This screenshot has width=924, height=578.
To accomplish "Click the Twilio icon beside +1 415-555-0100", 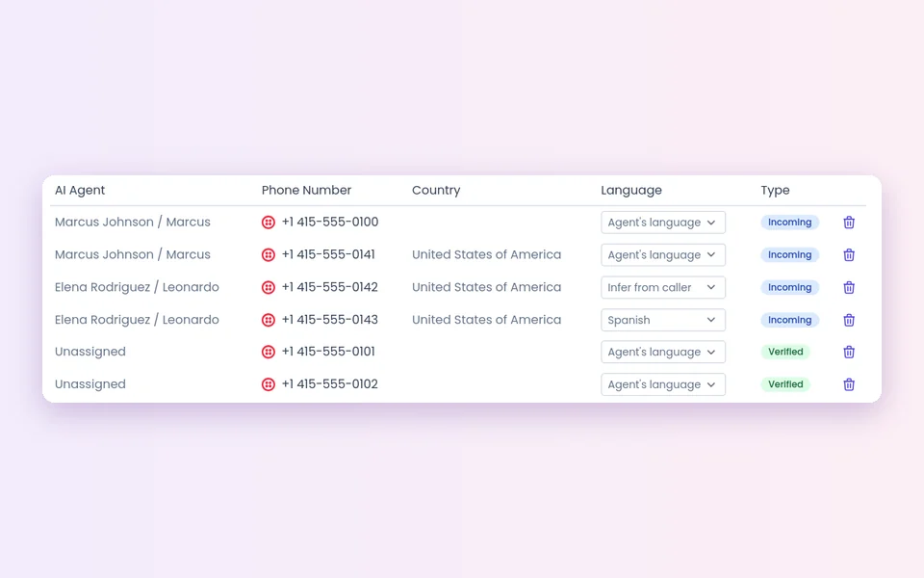I will (269, 223).
